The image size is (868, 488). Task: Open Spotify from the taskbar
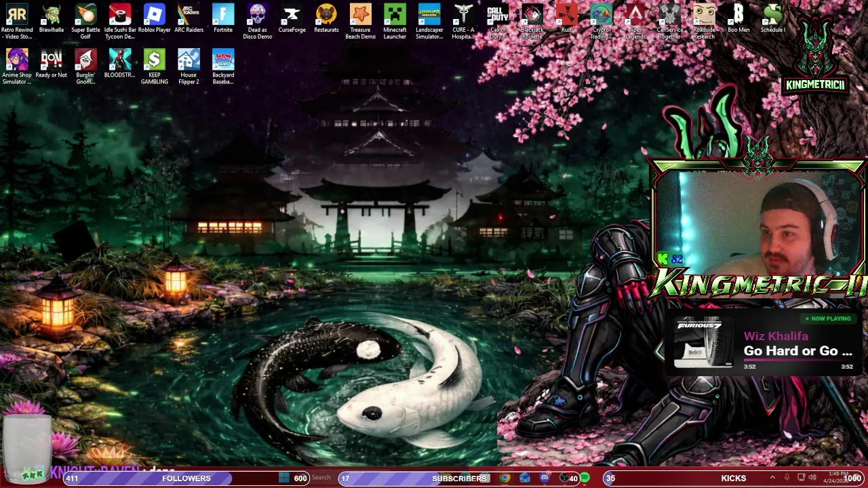(x=585, y=478)
